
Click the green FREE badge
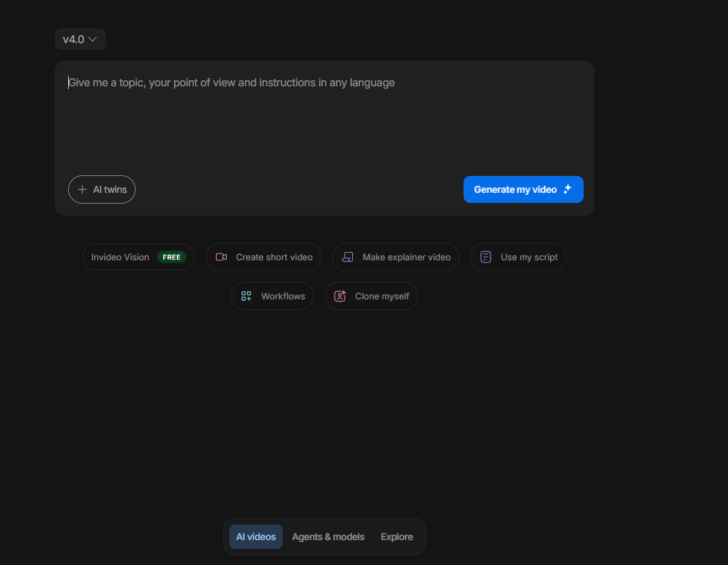click(171, 257)
